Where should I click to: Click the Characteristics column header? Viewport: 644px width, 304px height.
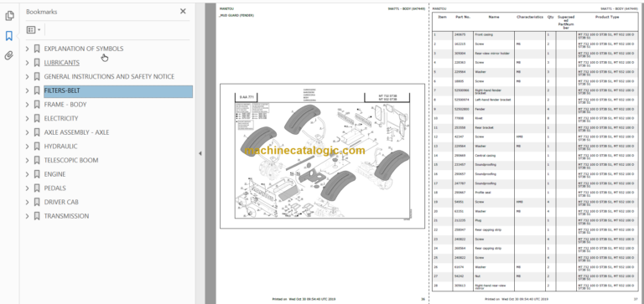(x=530, y=18)
